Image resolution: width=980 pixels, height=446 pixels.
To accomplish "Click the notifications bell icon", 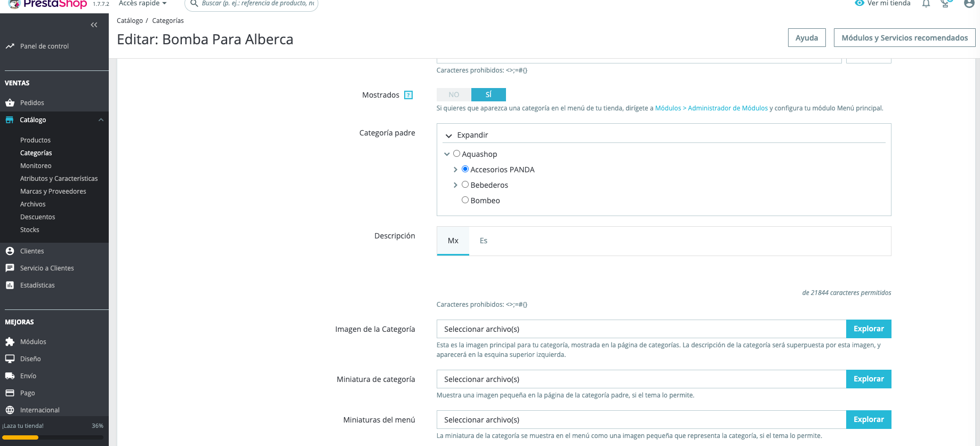I will click(926, 4).
